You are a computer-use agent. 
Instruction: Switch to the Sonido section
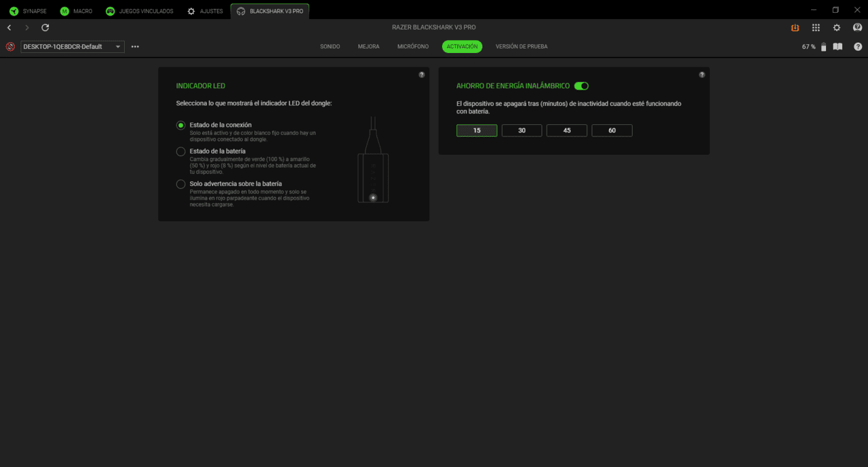click(330, 47)
